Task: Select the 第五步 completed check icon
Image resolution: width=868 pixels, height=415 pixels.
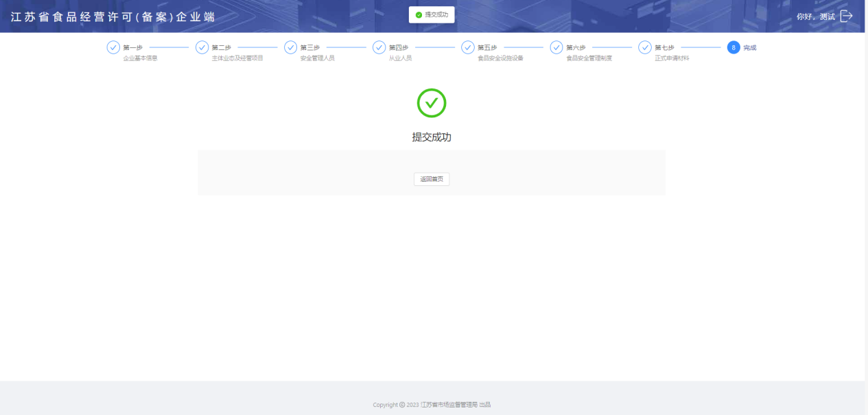Action: (x=468, y=47)
